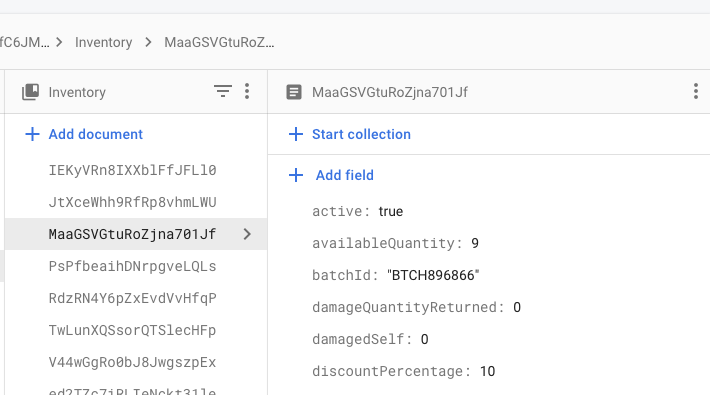The height and width of the screenshot is (395, 710).
Task: Open the MaaGSVGtuRoZjna701Jf document overflow menu
Action: (x=696, y=91)
